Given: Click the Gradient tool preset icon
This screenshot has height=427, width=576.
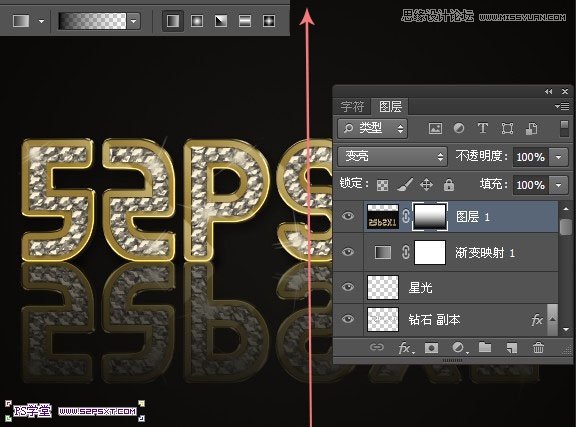Looking at the screenshot, I should click(x=21, y=21).
